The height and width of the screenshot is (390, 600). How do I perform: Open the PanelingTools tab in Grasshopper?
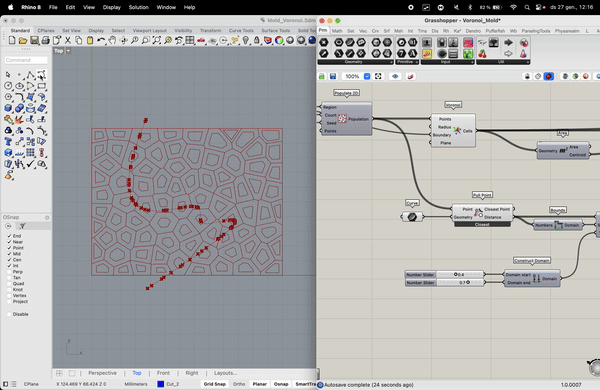[536, 31]
